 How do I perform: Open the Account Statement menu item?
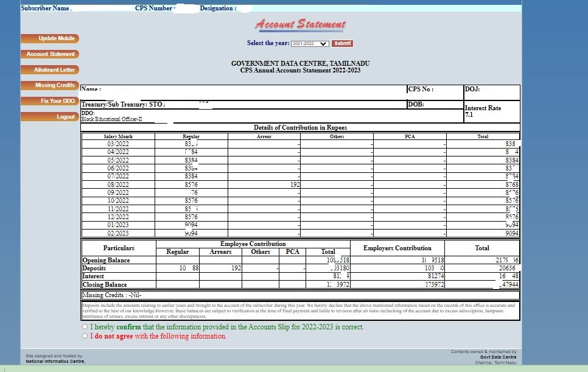(x=50, y=54)
